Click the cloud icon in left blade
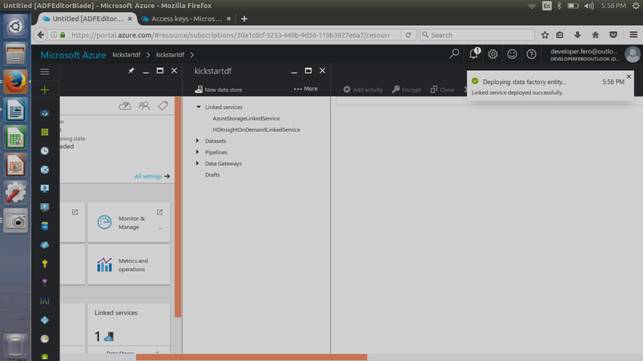Image resolution: width=643 pixels, height=361 pixels. [x=125, y=106]
